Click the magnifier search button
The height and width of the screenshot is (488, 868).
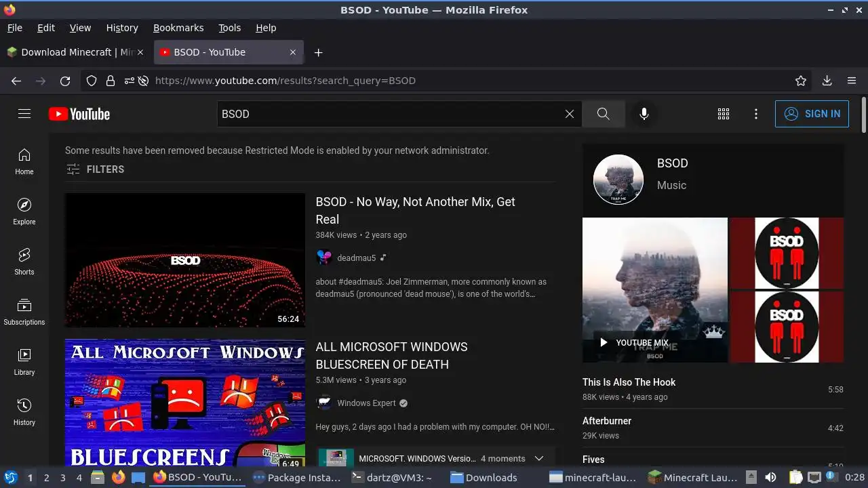[603, 114]
